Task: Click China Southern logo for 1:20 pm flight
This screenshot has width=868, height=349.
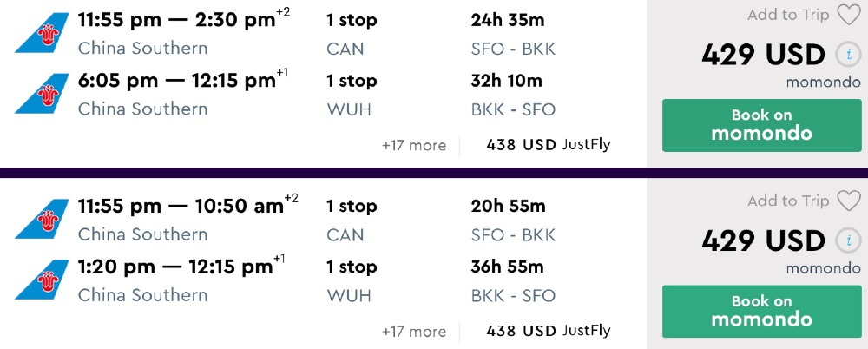Action: pyautogui.click(x=42, y=280)
